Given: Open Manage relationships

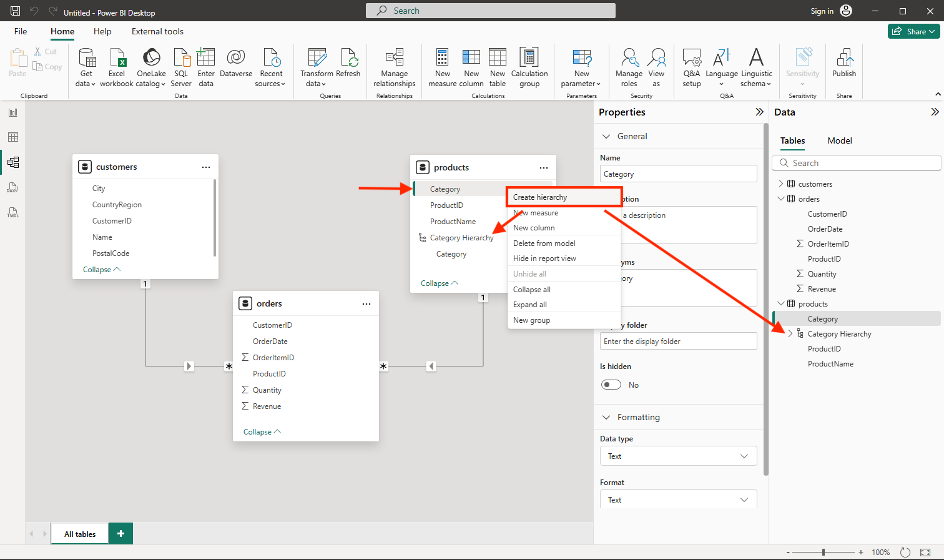Looking at the screenshot, I should tap(395, 67).
